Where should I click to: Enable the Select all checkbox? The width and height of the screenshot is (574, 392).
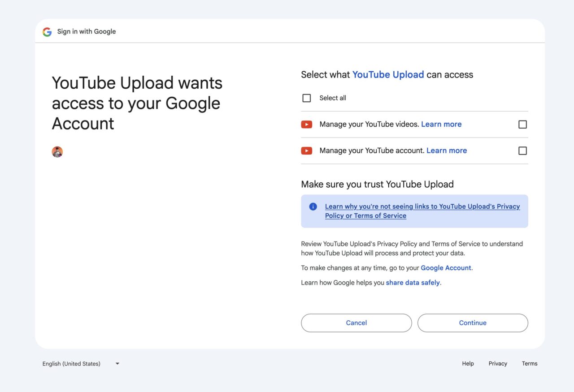click(306, 98)
